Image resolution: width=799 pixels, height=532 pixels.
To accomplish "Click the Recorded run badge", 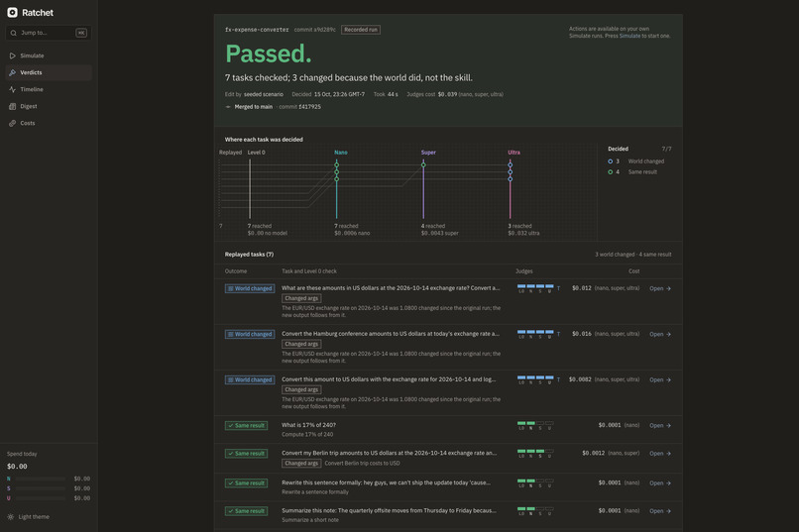I will tap(360, 30).
